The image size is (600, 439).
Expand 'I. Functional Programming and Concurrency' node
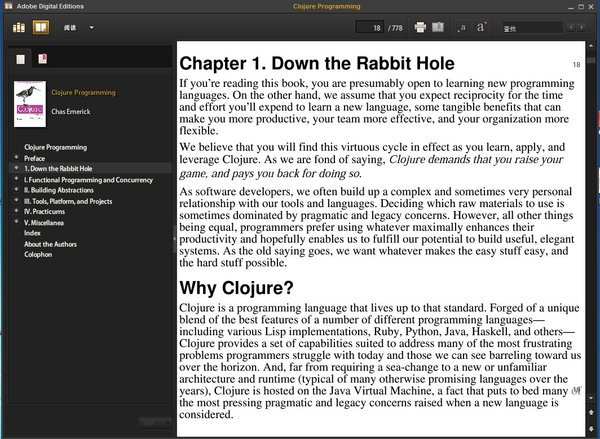click(x=16, y=179)
